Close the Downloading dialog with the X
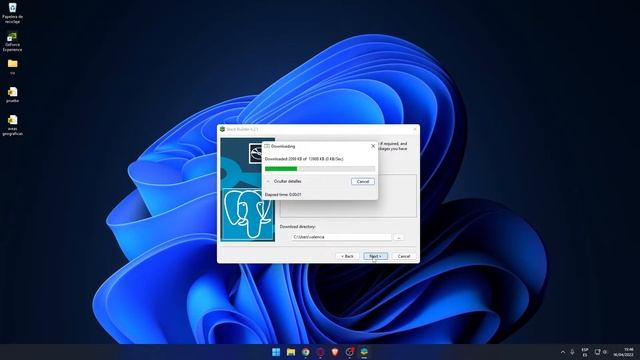Viewport: 640px width, 360px height. 373,146
